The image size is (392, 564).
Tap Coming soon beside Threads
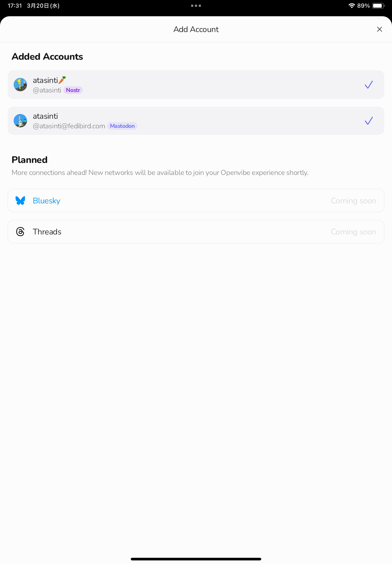(353, 232)
